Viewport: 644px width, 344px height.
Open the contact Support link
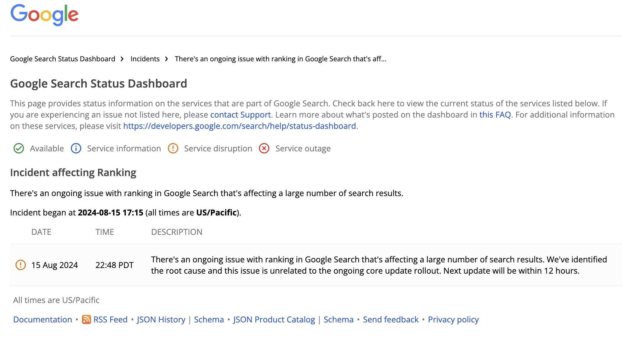(x=240, y=115)
